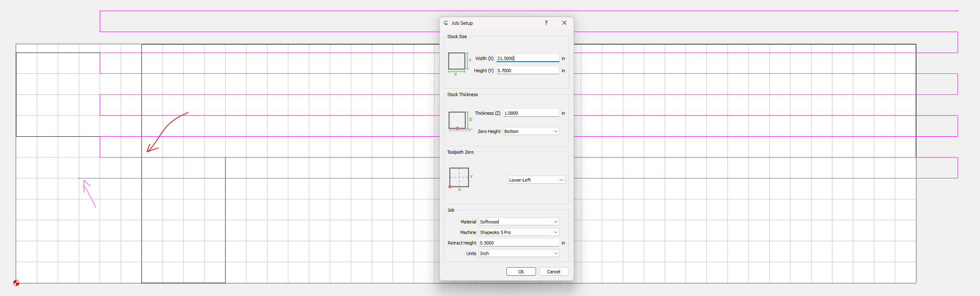
Task: Click the Carbide Create logo in Job Setup title
Action: pyautogui.click(x=446, y=23)
